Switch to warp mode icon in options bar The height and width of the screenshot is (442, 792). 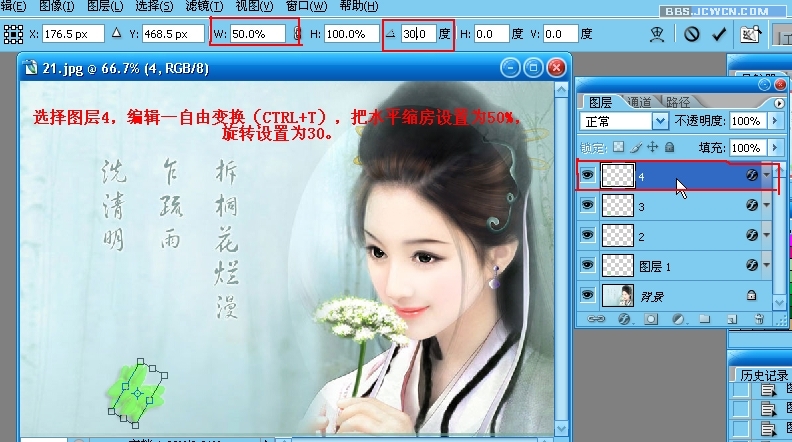pos(657,34)
